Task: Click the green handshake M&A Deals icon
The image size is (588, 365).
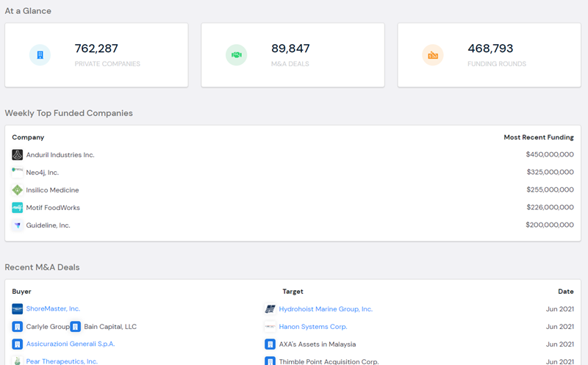Action: [236, 55]
